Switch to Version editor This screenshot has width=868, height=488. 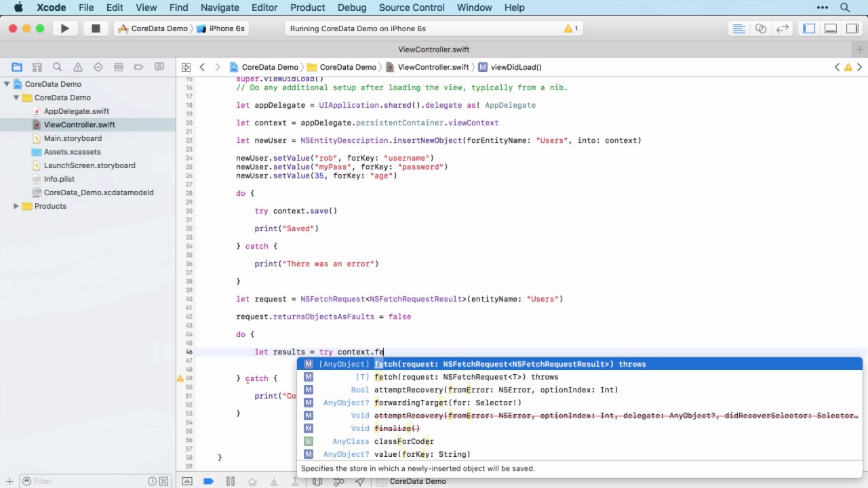click(x=783, y=28)
